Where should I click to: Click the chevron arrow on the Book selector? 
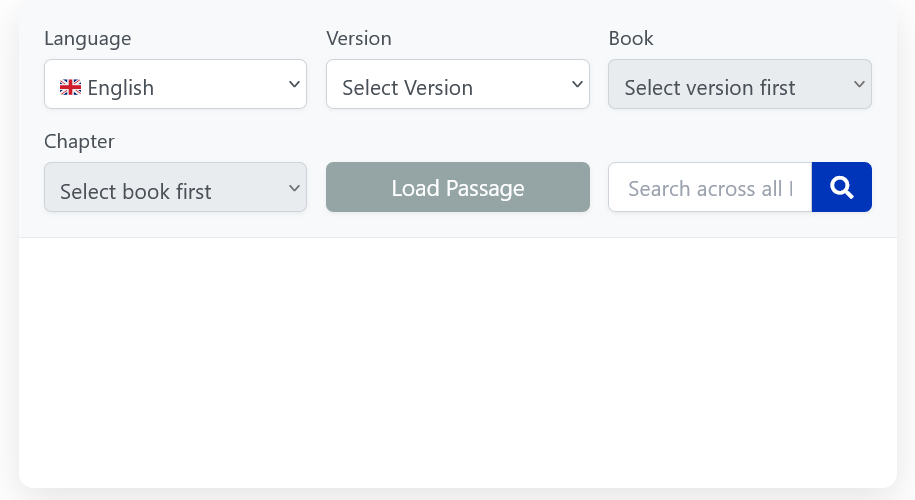(859, 84)
